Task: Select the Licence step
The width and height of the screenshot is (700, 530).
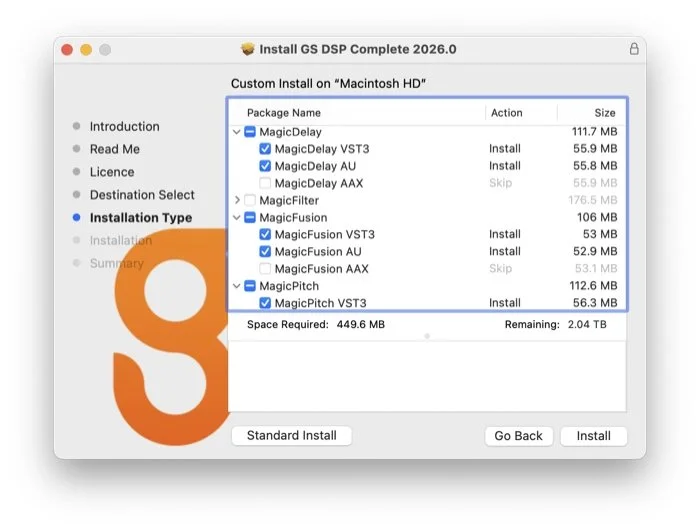Action: point(112,172)
